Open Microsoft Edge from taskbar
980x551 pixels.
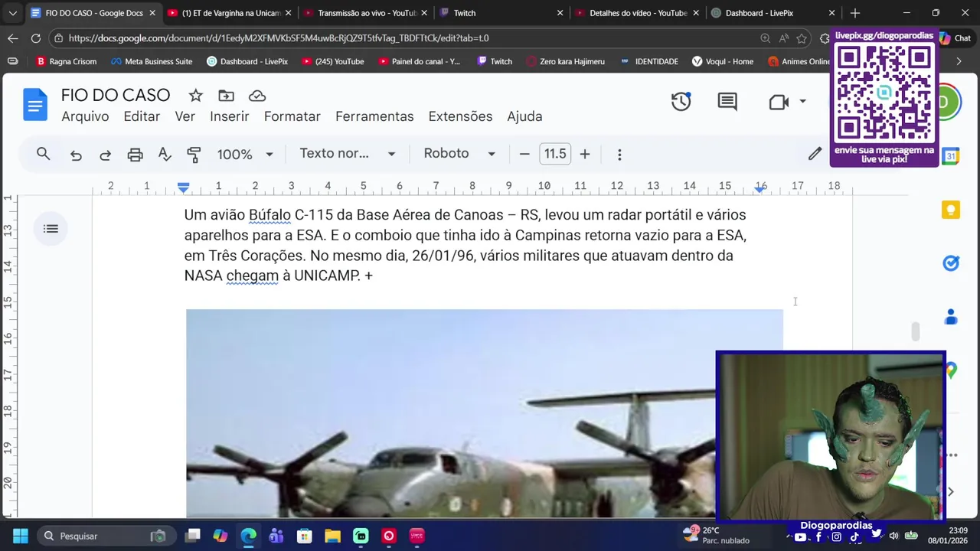coord(248,536)
